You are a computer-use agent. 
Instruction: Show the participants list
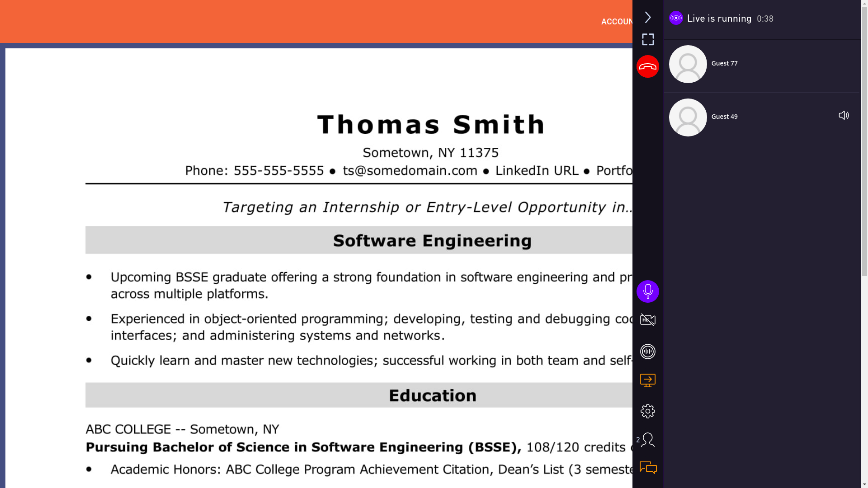647,440
